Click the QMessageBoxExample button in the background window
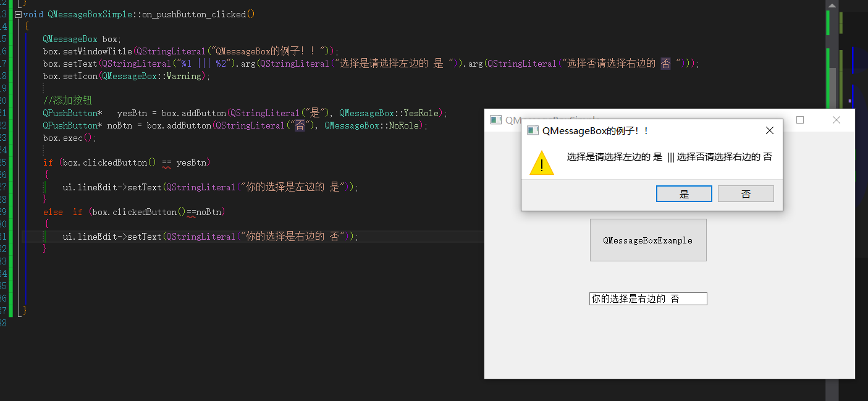This screenshot has width=868, height=401. pyautogui.click(x=648, y=240)
